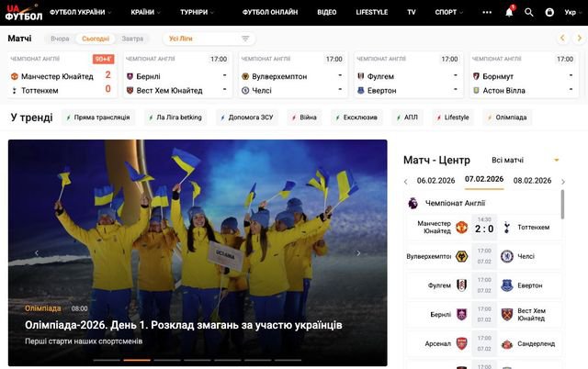Open the three-dots more menu
The image size is (588, 369).
487,13
